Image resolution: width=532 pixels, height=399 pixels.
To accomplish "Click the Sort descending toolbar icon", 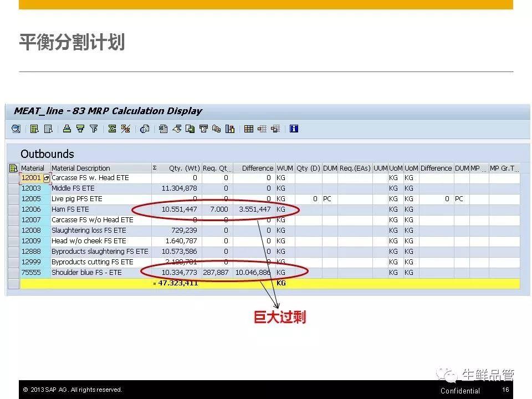I will tap(48, 129).
